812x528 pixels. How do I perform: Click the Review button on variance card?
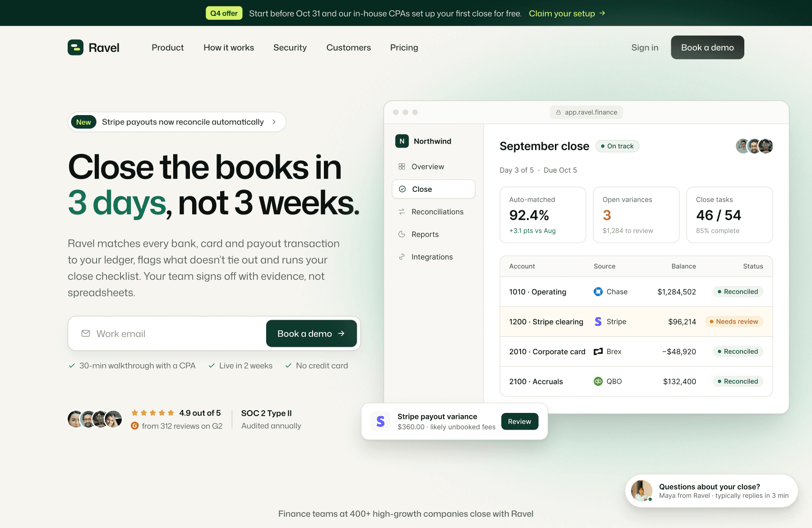pos(520,421)
